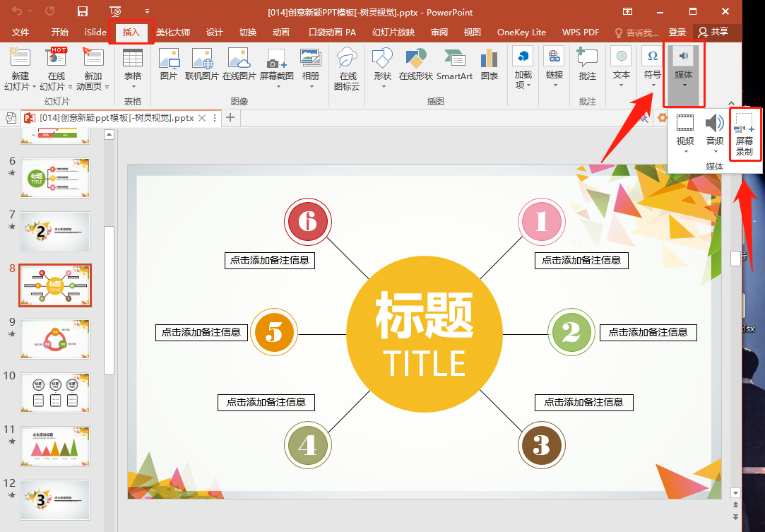Open the Customize Quick Access Toolbar arrow
This screenshot has width=765, height=532.
tap(148, 11)
